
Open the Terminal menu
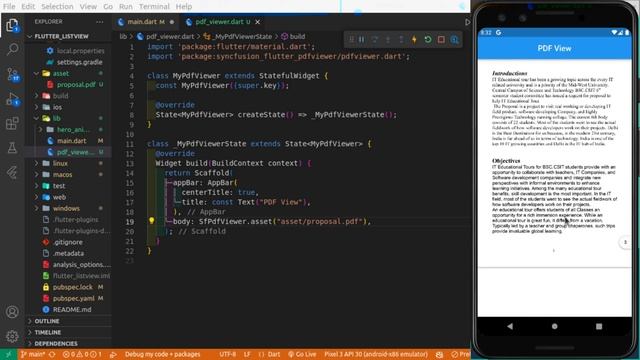tap(154, 7)
